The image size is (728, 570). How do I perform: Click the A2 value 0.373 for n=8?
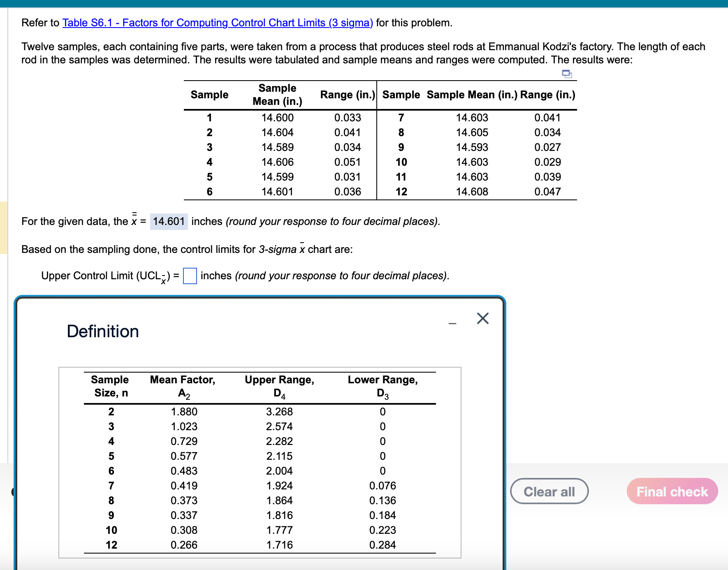[x=184, y=500]
